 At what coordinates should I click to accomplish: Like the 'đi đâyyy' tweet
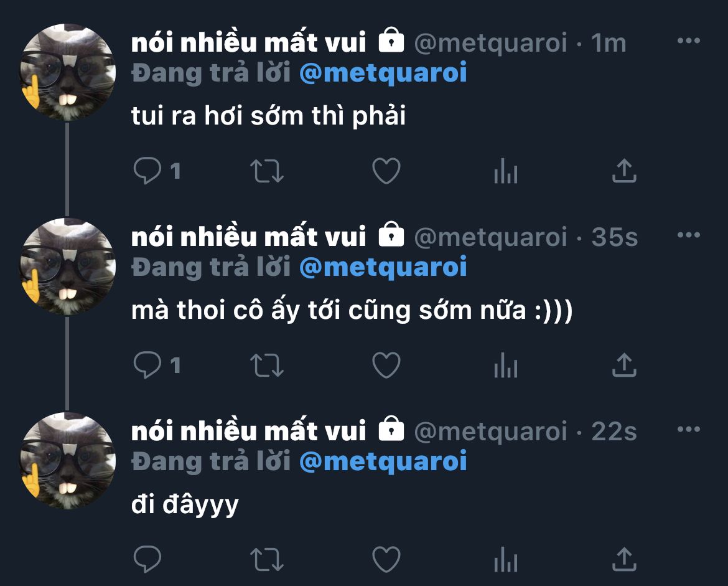(x=386, y=559)
